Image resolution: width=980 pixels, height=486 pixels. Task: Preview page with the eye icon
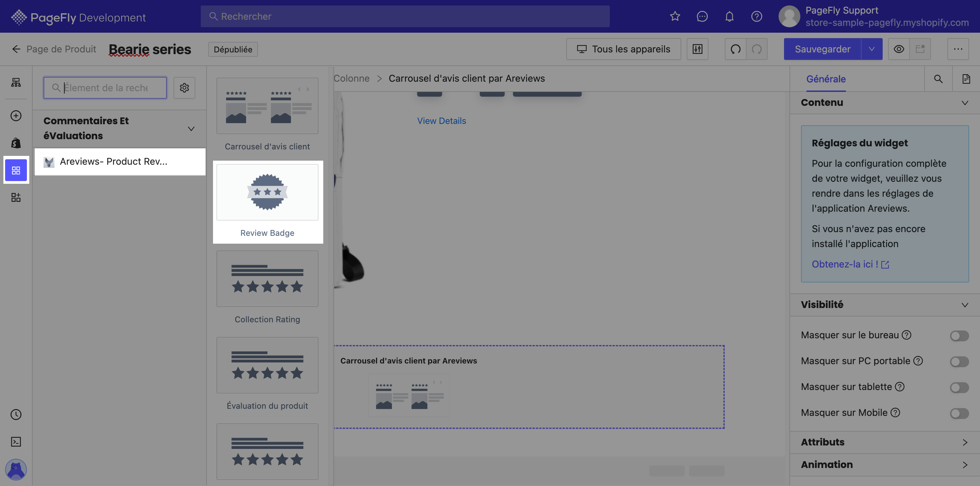(899, 49)
